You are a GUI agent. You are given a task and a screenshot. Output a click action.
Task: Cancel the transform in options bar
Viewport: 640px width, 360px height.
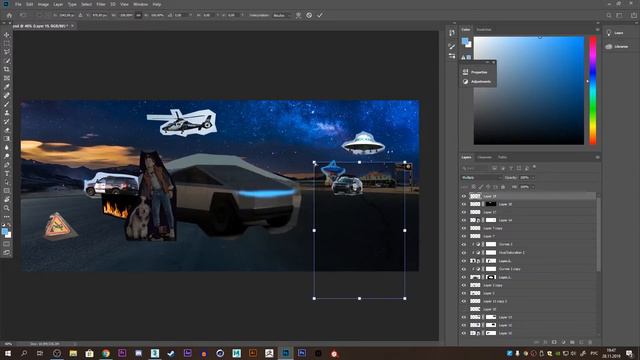tap(309, 15)
